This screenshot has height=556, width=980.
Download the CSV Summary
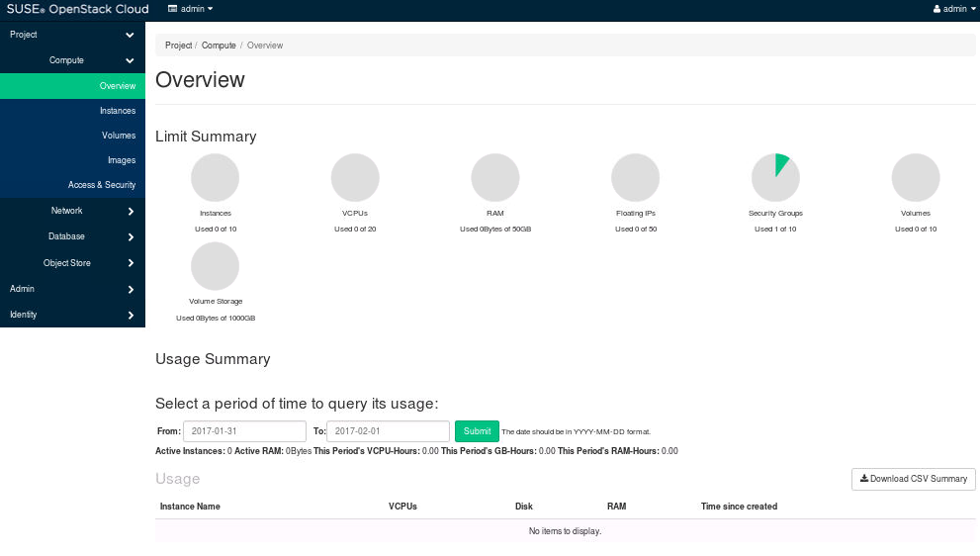(913, 479)
